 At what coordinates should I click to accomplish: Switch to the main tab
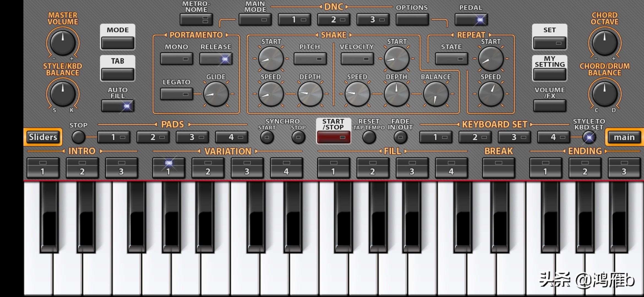[x=624, y=137]
